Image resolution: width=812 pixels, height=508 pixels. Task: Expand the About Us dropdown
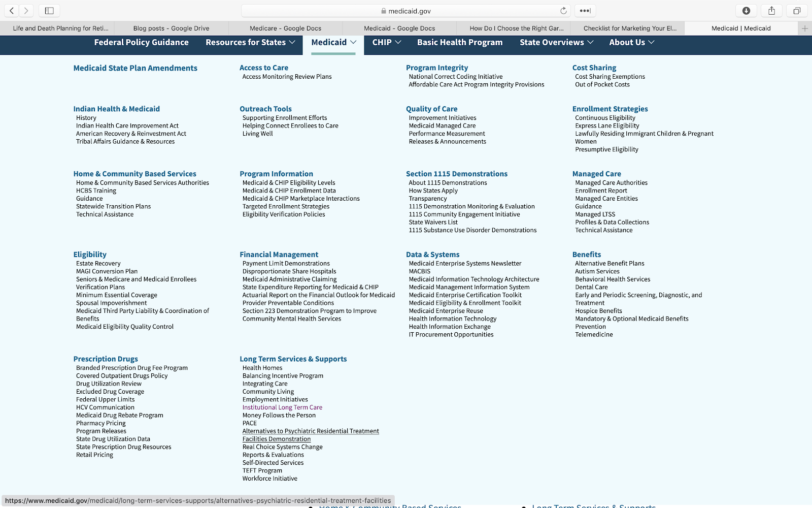click(632, 43)
